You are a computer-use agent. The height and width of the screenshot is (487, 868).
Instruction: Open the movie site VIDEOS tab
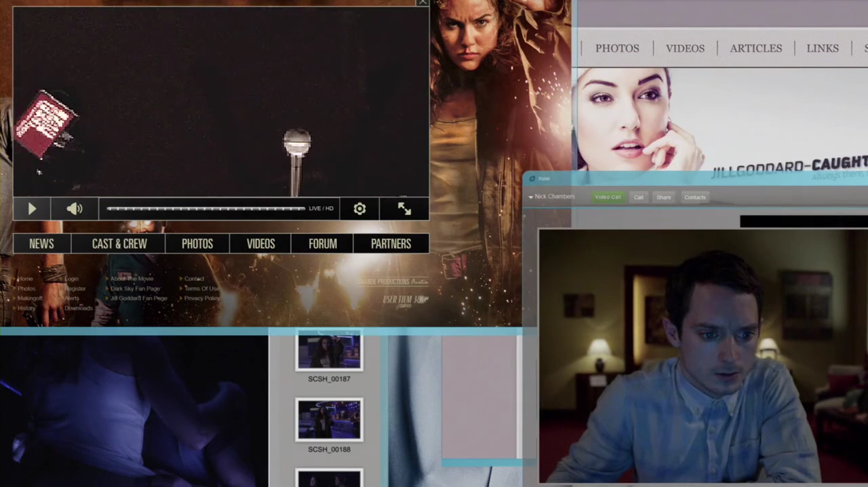click(261, 243)
